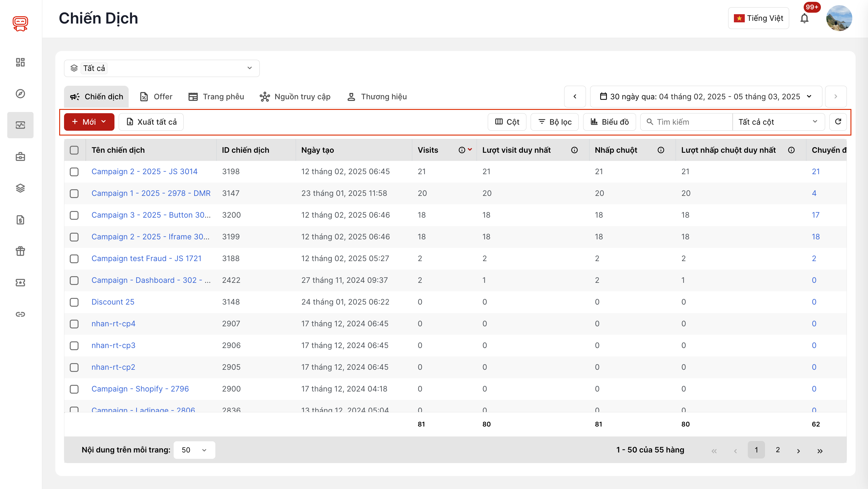Click the info icon next to Nhấp chuột
Screen dimensions: 868x489
tap(661, 150)
